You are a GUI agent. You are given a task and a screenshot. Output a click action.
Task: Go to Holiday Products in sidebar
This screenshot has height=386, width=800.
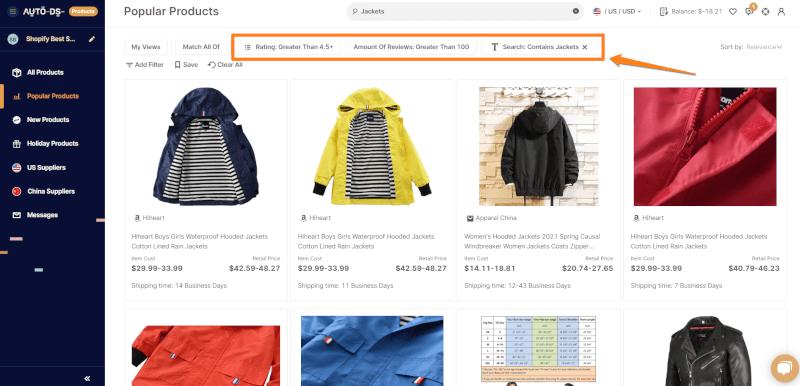point(53,144)
